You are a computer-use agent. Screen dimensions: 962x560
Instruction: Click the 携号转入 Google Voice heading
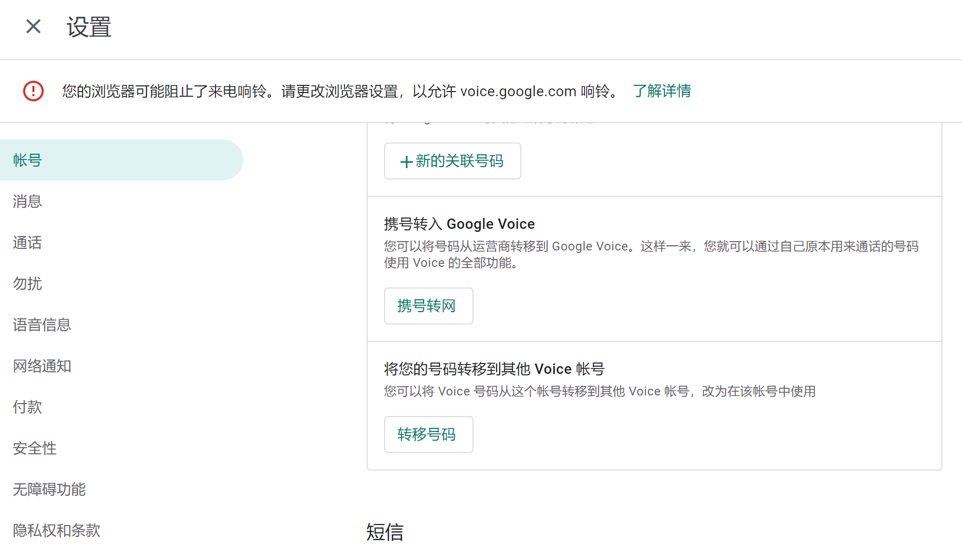pyautogui.click(x=459, y=224)
